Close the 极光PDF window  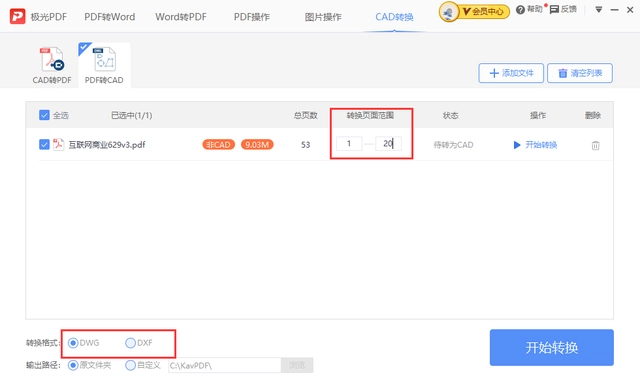point(630,9)
